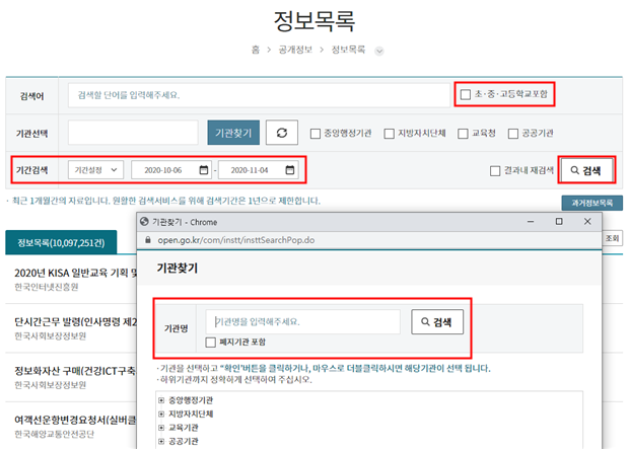Click 한국해양교통안전공단 organization text
The width and height of the screenshot is (638, 463).
(x=54, y=434)
